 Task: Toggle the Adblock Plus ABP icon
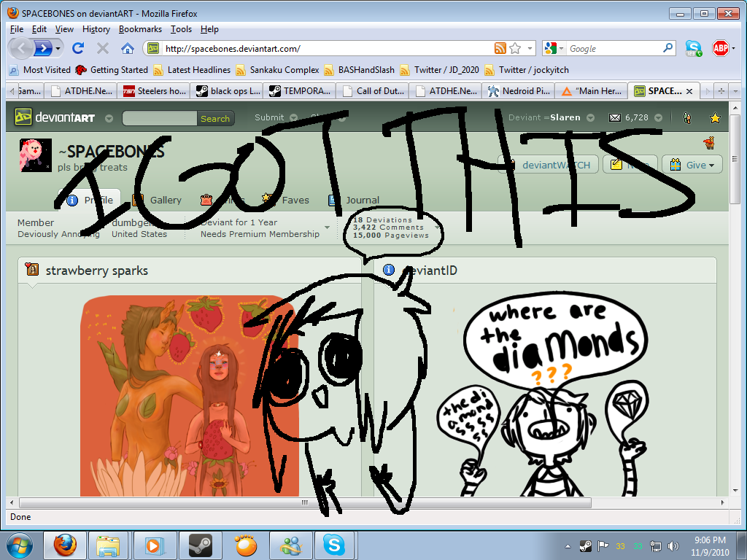point(720,48)
